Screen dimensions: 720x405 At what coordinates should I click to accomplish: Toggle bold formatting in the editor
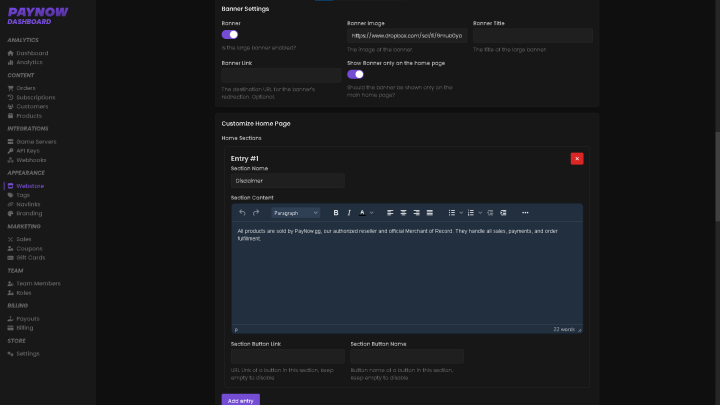coord(336,213)
